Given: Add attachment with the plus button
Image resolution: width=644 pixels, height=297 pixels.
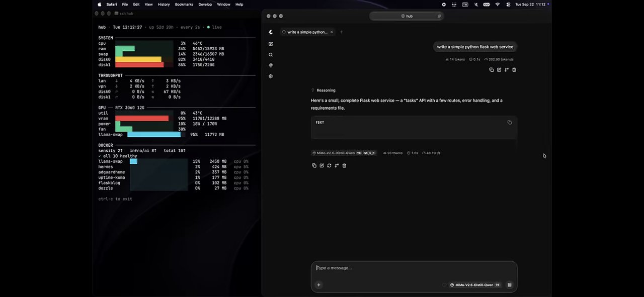Looking at the screenshot, I should [x=318, y=285].
